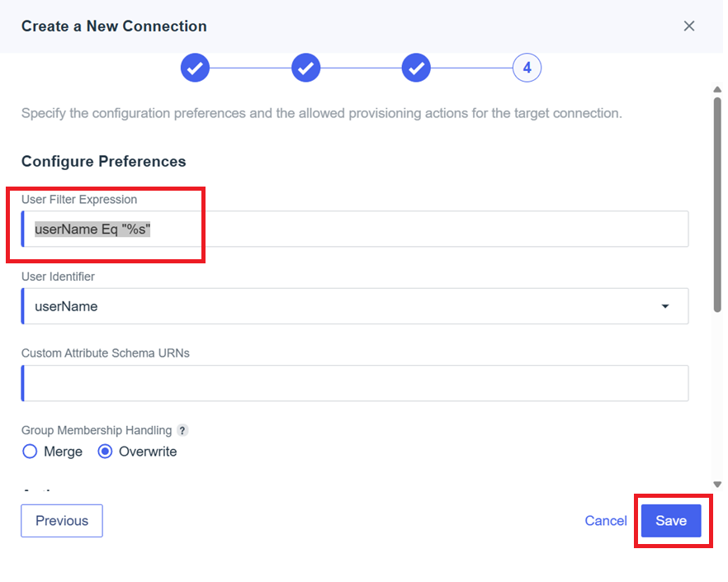Click the scrollbar up arrow
Screen dimensions: 728x582
pos(716,88)
